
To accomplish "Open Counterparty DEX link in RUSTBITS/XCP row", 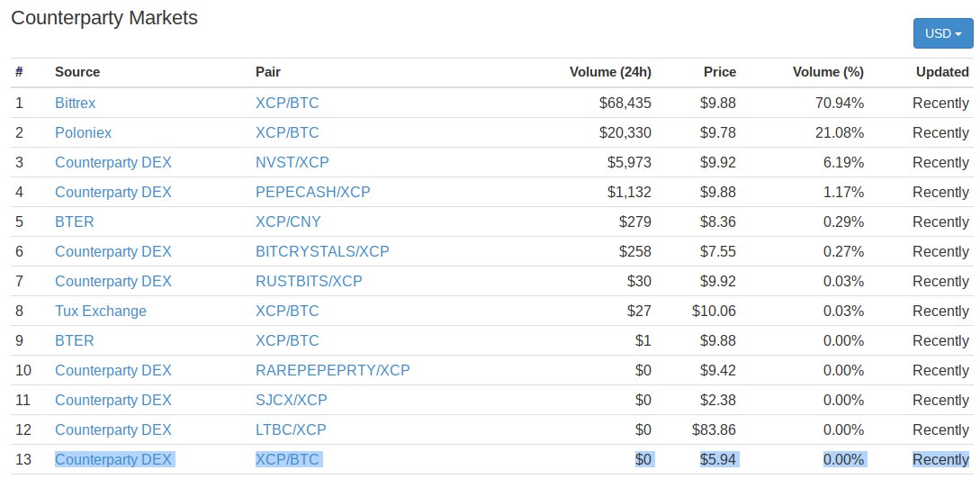I will (x=113, y=282).
